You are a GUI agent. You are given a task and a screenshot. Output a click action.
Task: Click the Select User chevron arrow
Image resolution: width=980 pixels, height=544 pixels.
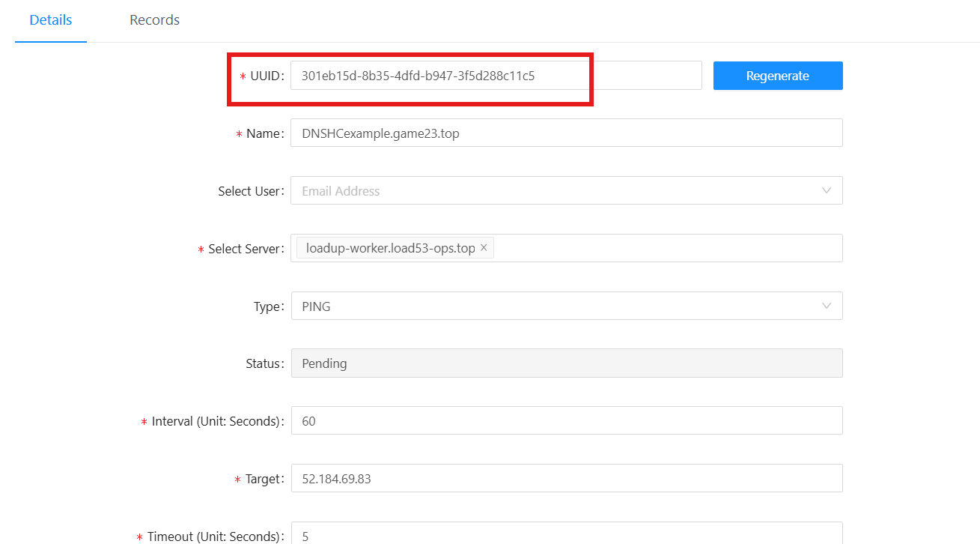pyautogui.click(x=827, y=190)
